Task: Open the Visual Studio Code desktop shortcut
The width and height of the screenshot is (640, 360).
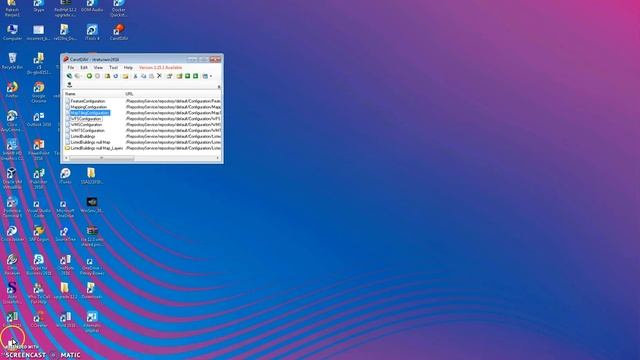Action: pyautogui.click(x=39, y=207)
